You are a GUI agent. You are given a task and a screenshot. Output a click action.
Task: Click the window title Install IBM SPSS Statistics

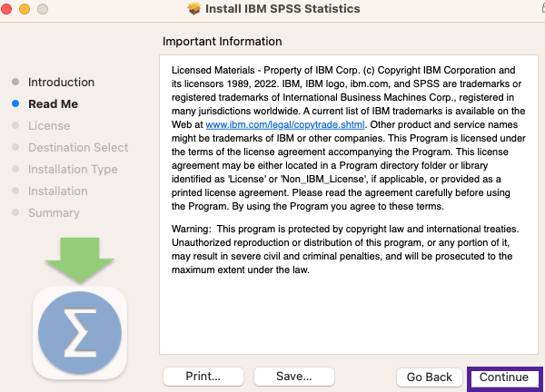[x=282, y=9]
